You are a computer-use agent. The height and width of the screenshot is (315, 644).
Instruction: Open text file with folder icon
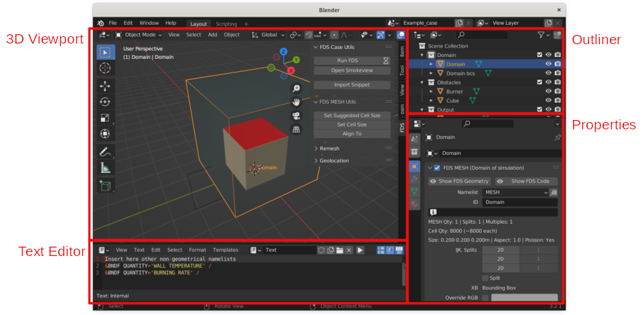(x=339, y=250)
